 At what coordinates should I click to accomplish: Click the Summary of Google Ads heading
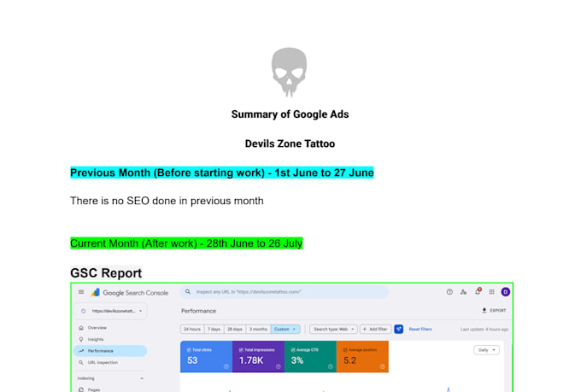tap(290, 114)
